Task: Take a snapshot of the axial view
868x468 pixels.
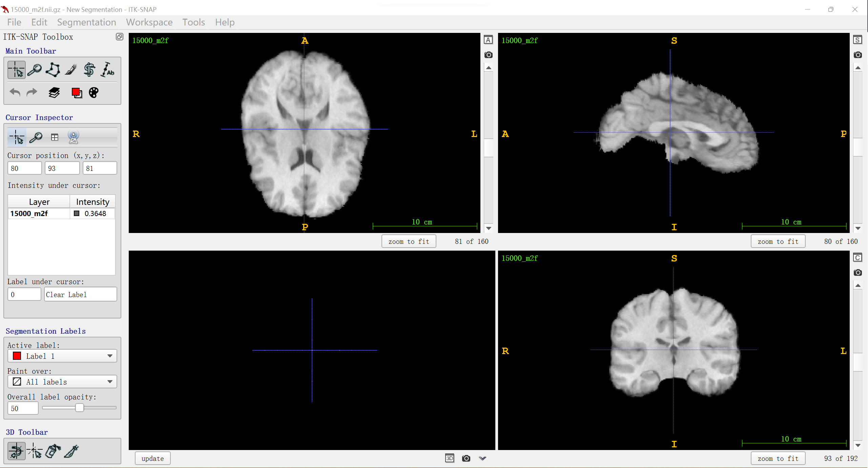Action: pos(488,55)
